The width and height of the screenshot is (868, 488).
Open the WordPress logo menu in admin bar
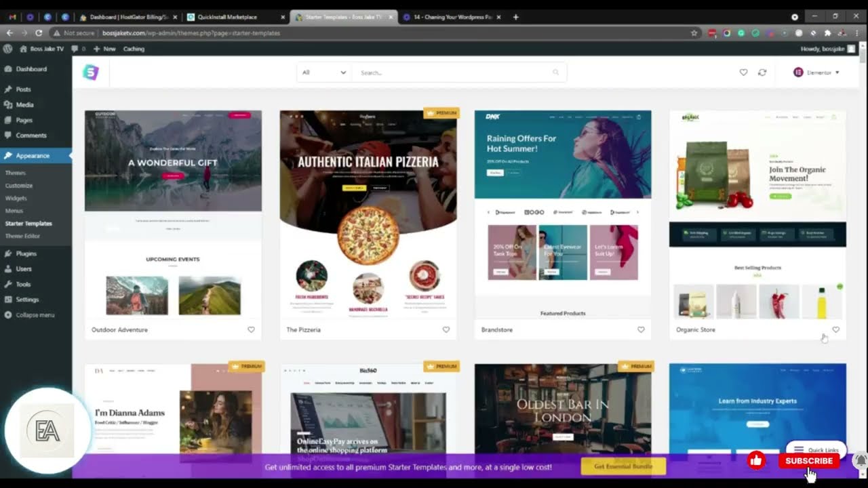point(8,49)
